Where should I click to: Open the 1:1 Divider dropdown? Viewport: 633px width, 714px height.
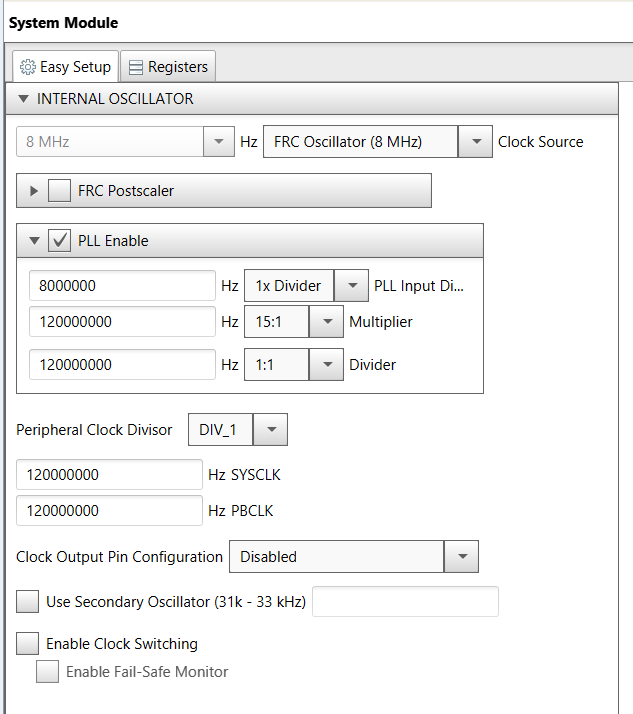[x=326, y=364]
